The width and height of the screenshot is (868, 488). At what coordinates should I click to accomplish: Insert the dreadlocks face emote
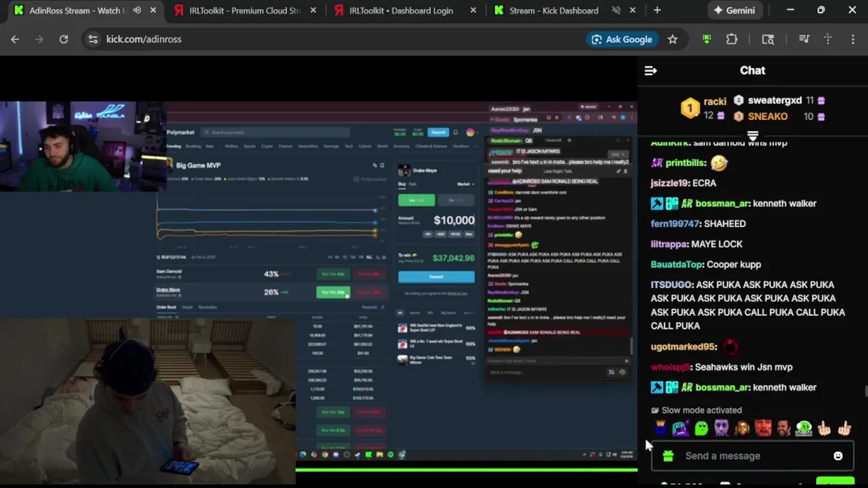(x=742, y=428)
